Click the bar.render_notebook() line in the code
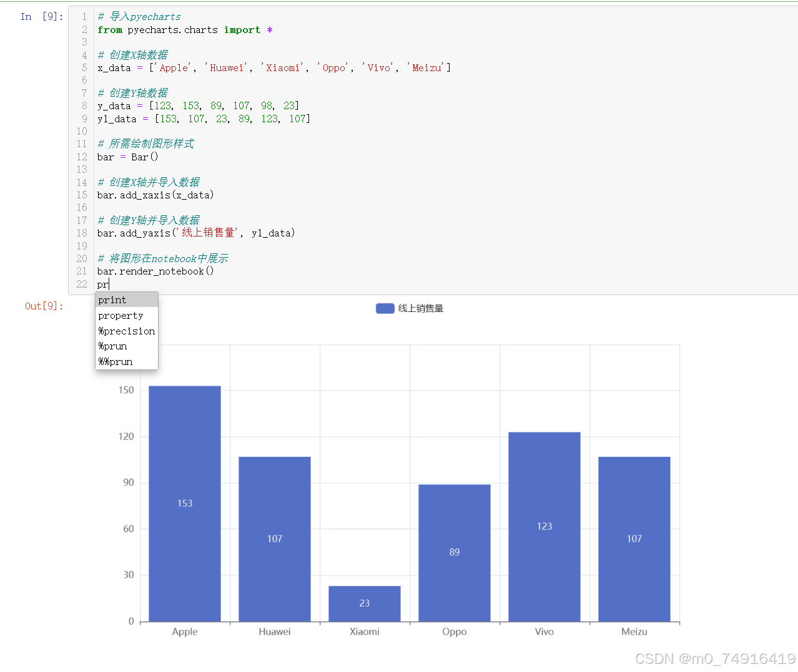Screen dimensions: 798x672 coord(155,271)
